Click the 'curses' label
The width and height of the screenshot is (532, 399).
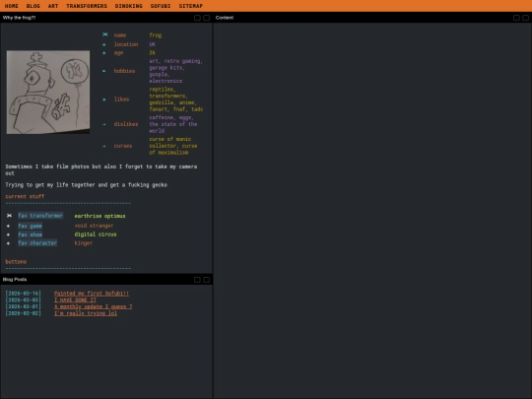point(123,146)
